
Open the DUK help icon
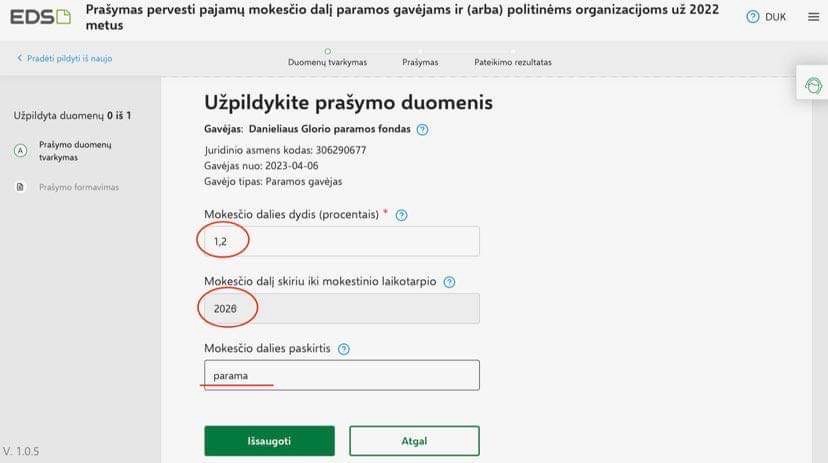click(753, 17)
